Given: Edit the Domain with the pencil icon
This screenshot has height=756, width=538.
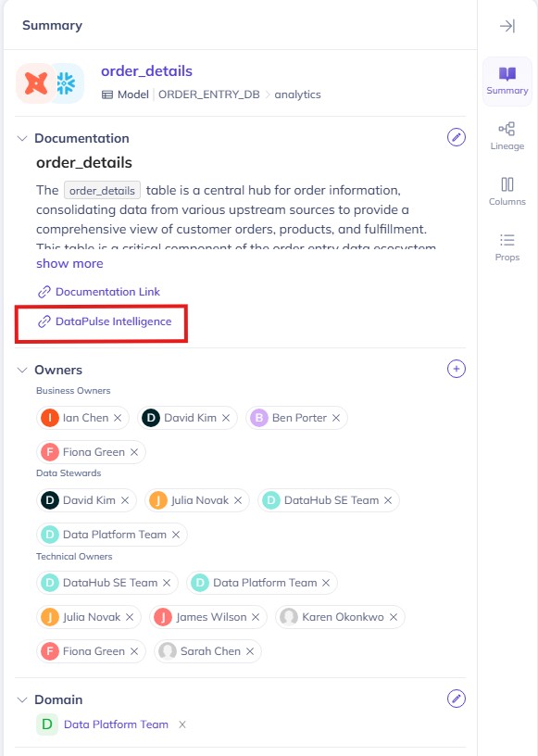Looking at the screenshot, I should 456,699.
